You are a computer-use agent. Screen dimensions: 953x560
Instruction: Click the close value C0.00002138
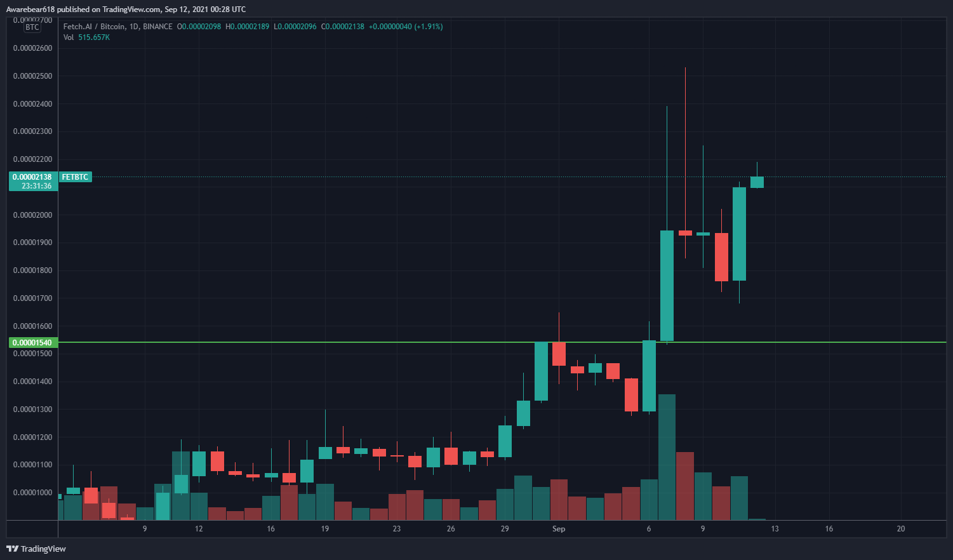[342, 27]
